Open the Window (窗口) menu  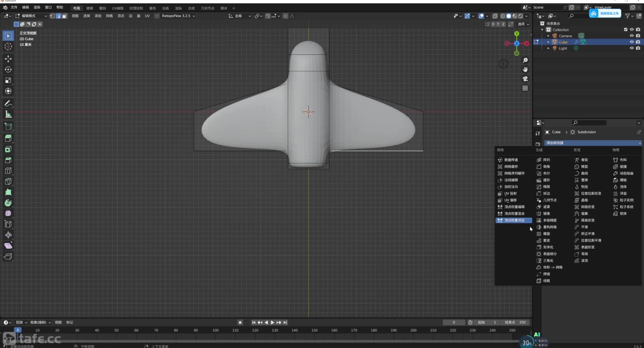[48, 7]
